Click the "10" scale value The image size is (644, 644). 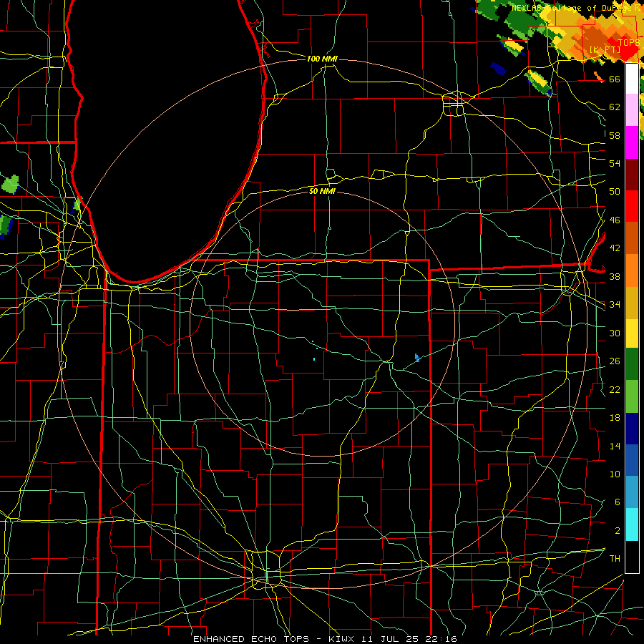pyautogui.click(x=615, y=474)
